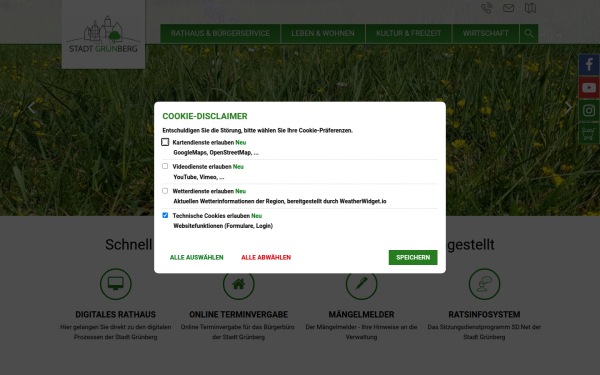Open the shopping cart sidebar icon
This screenshot has width=600, height=375.
(x=589, y=133)
